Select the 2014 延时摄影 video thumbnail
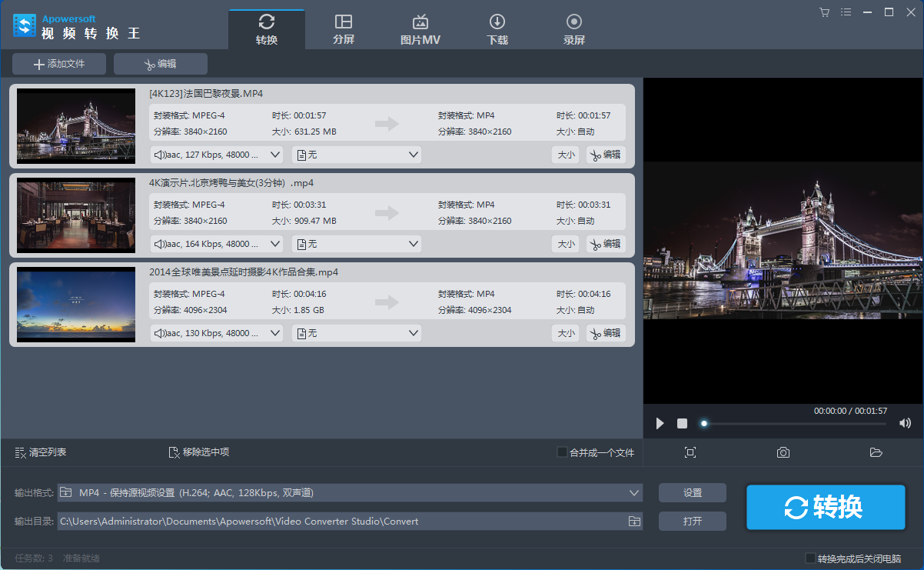The width and height of the screenshot is (924, 570). pos(75,305)
